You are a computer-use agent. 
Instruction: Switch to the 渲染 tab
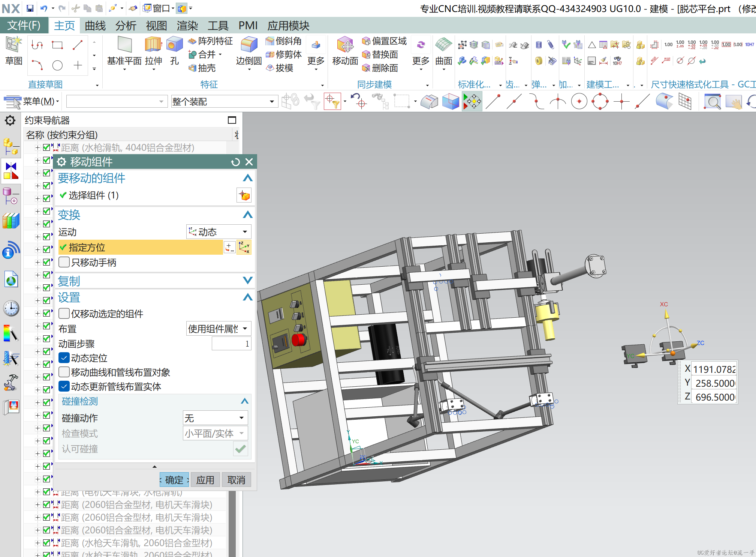point(187,26)
